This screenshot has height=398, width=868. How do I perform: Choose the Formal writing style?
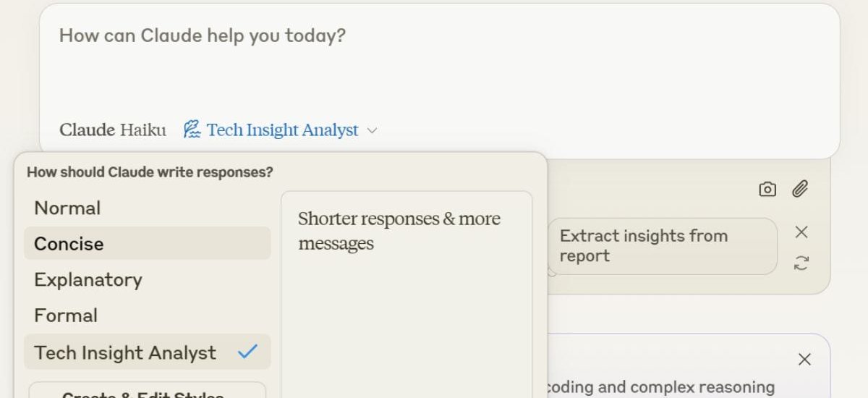[66, 316]
